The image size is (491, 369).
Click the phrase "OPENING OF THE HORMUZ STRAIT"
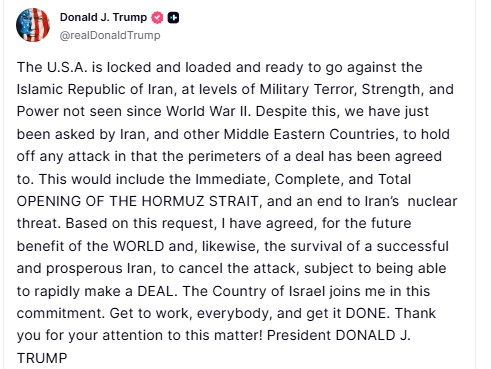pos(138,201)
